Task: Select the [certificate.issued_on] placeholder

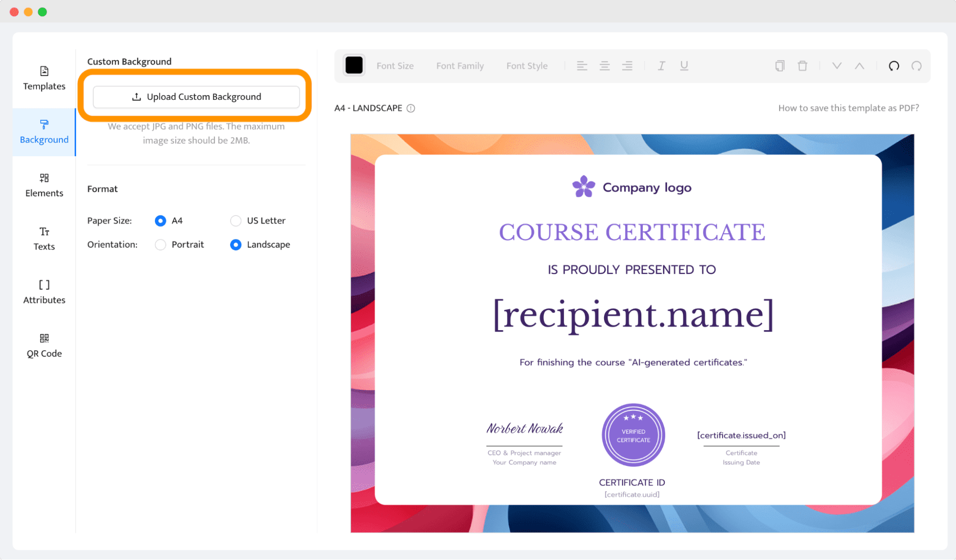Action: coord(741,435)
